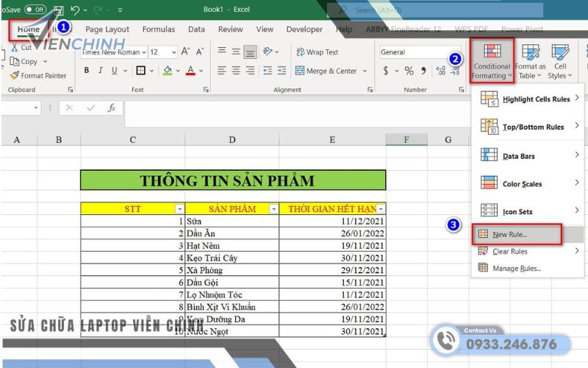Image resolution: width=588 pixels, height=368 pixels.
Task: Select Middle Align icon
Action: point(236,52)
